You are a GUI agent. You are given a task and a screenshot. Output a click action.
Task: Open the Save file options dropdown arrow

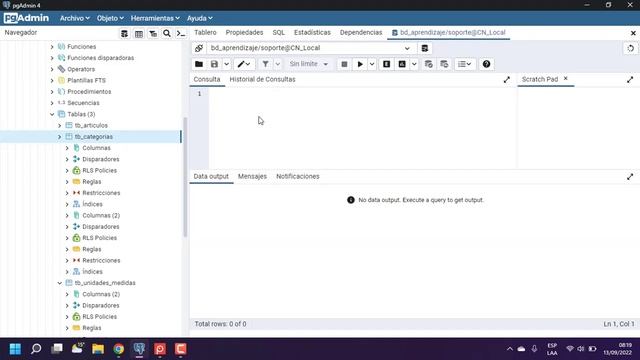[x=227, y=64]
